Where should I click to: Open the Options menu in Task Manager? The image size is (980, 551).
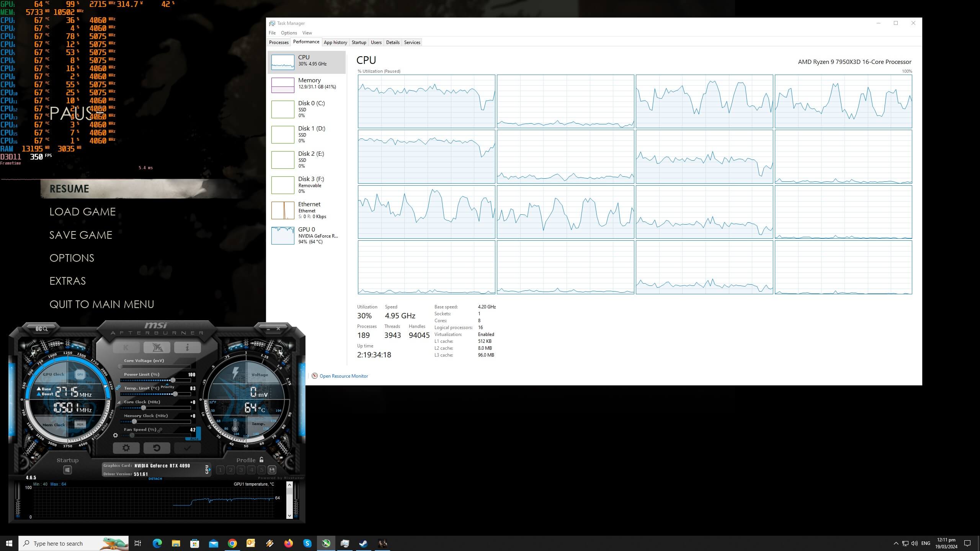point(289,33)
